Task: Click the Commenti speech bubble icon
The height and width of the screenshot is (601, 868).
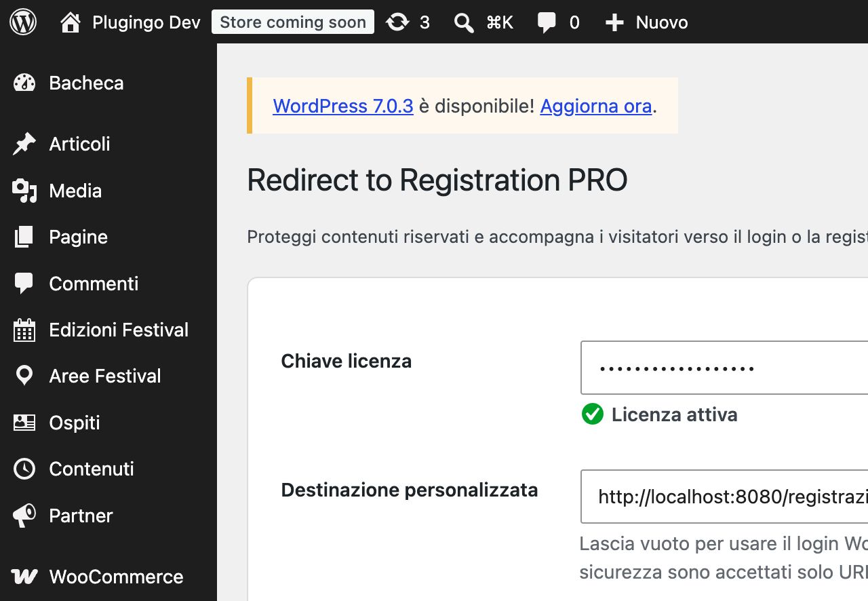Action: click(24, 284)
